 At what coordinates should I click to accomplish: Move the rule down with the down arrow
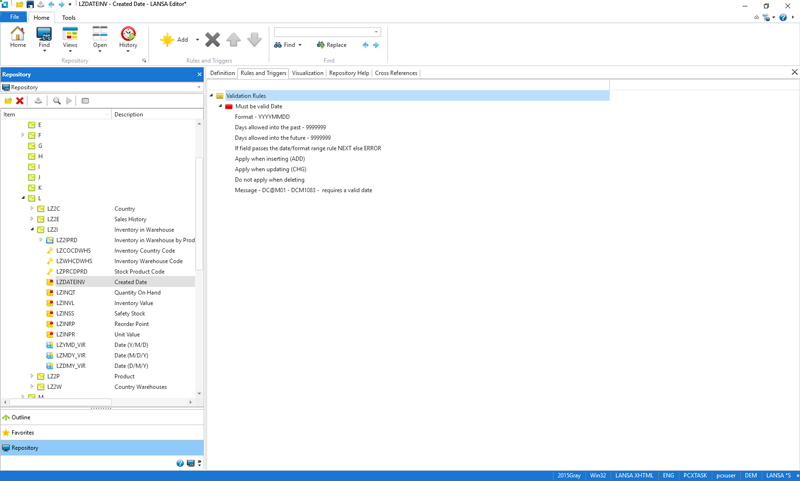point(254,40)
